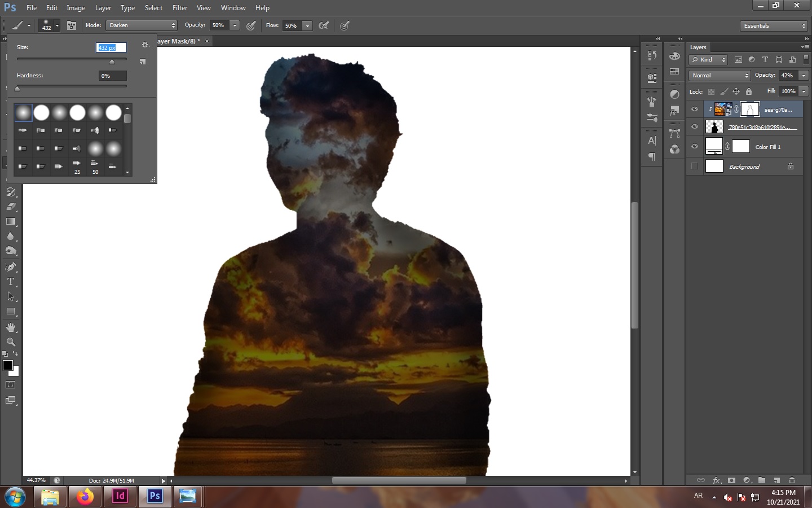Pick the Hand tool
This screenshot has width=812, height=508.
click(x=11, y=327)
